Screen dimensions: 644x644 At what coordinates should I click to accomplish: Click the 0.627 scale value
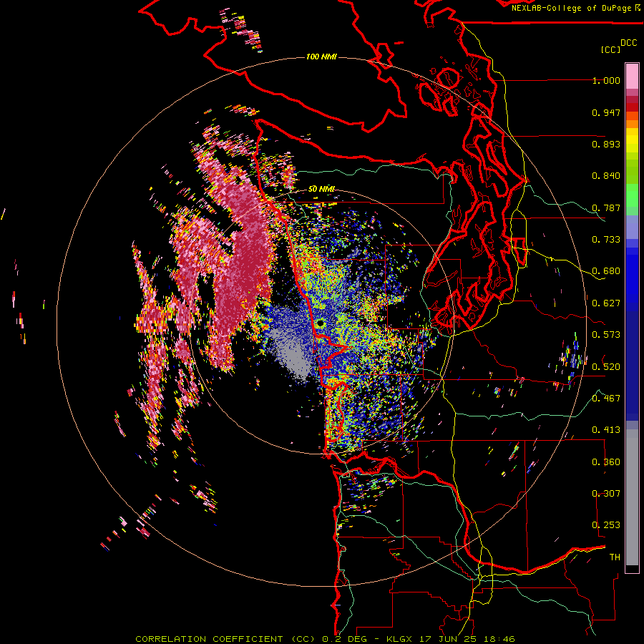point(606,303)
